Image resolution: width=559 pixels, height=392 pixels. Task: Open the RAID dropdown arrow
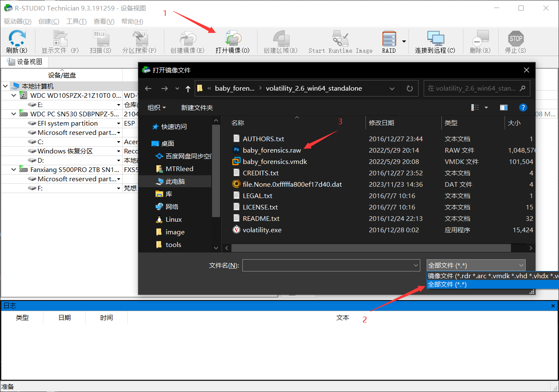[x=404, y=41]
